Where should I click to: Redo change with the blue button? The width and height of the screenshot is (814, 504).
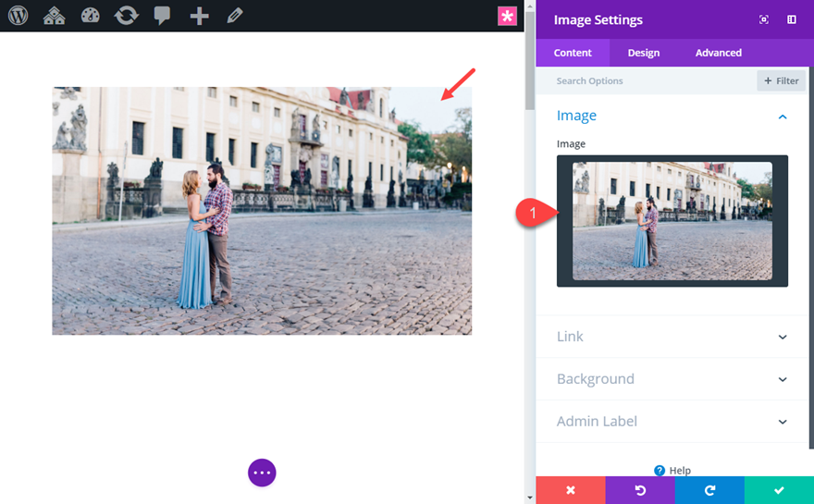click(709, 490)
